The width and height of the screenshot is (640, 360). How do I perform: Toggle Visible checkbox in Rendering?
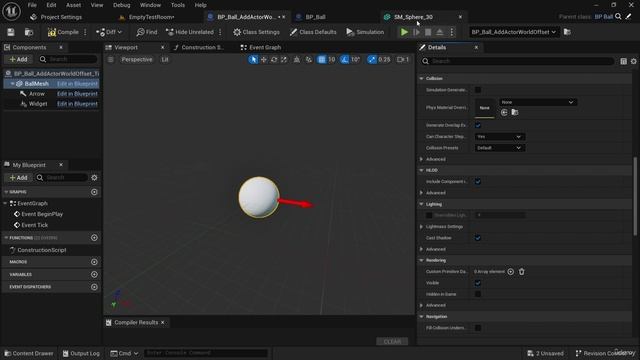point(478,283)
